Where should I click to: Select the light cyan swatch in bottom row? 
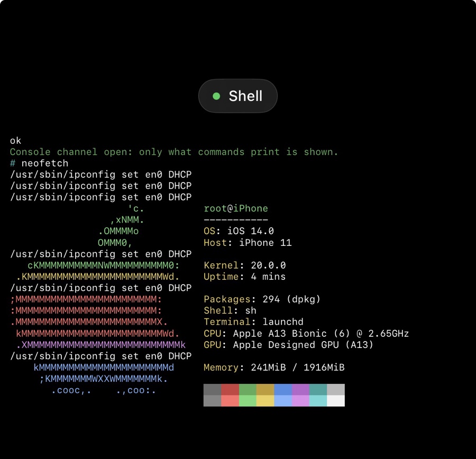tap(318, 401)
